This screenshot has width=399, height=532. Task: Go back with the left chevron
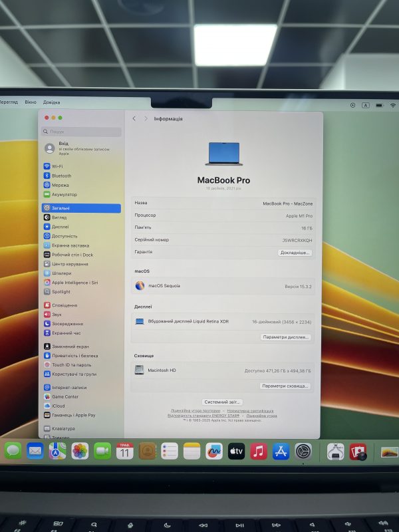134,118
